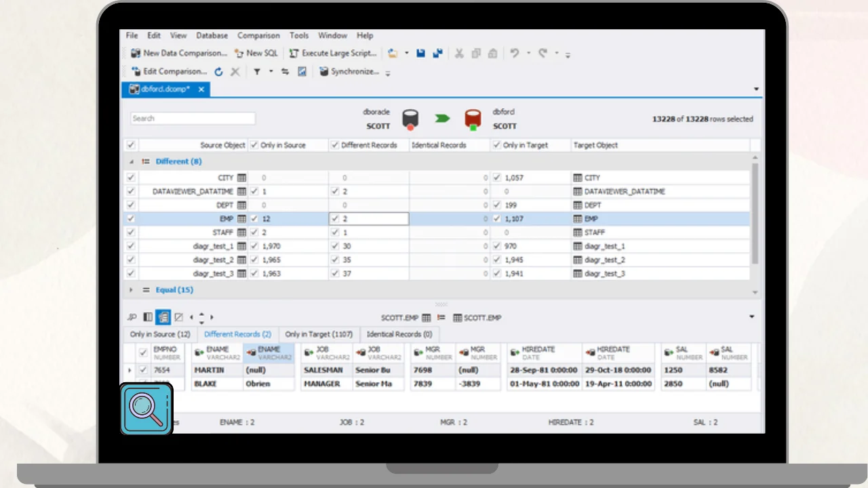Click the Save icon in the toolbar
868x488 pixels.
[x=421, y=54]
